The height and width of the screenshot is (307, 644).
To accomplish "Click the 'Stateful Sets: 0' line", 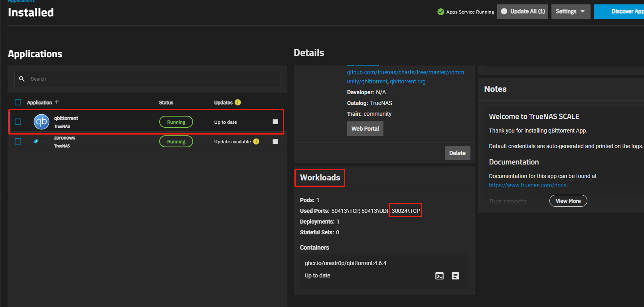I will click(320, 232).
